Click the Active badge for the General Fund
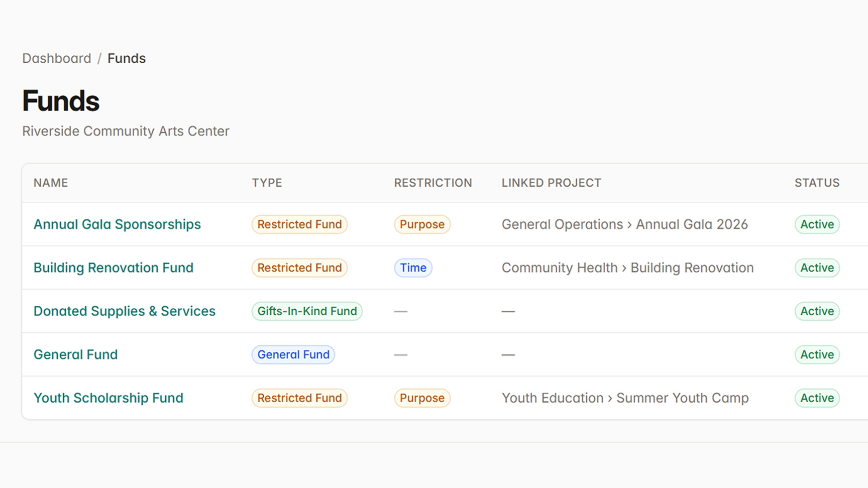Image resolution: width=868 pixels, height=488 pixels. pyautogui.click(x=817, y=354)
